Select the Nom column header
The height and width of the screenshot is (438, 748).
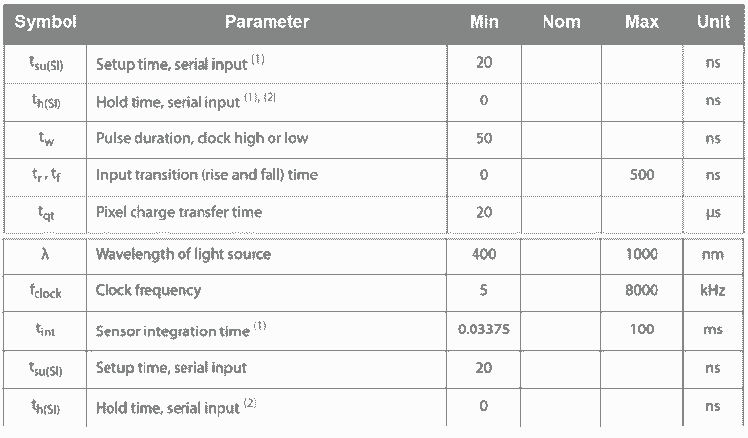[x=561, y=22]
